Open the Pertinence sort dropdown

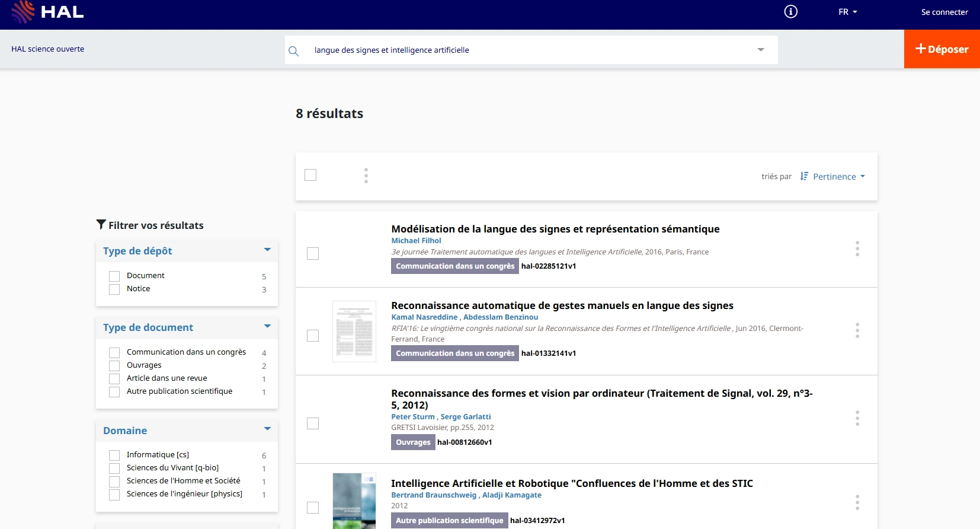(833, 177)
